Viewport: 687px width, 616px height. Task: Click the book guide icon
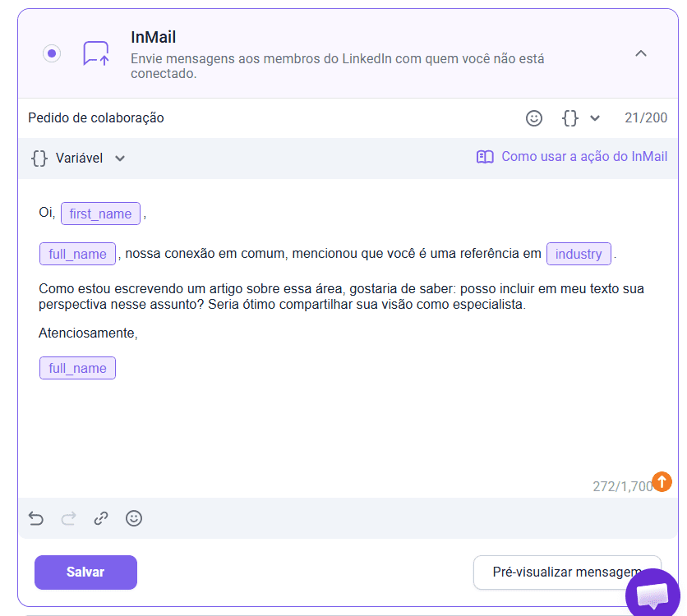(485, 157)
